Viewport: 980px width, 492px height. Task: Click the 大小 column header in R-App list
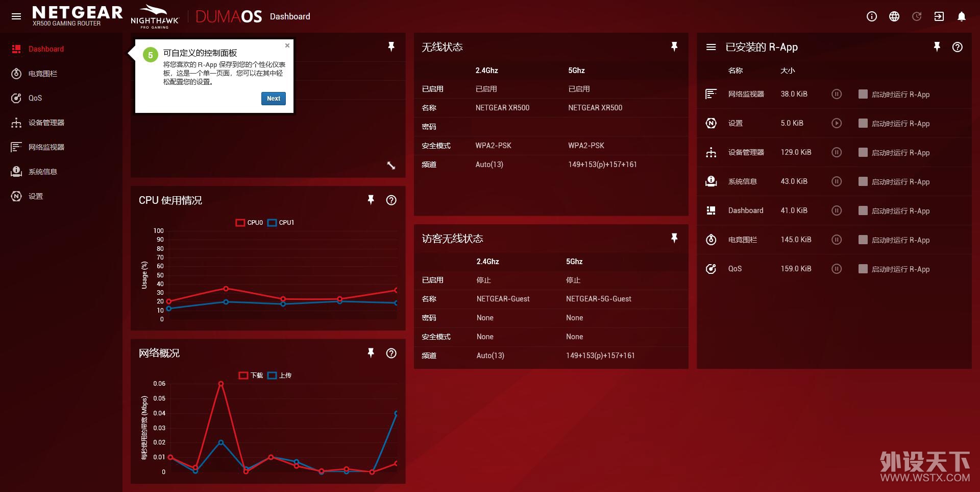[788, 71]
